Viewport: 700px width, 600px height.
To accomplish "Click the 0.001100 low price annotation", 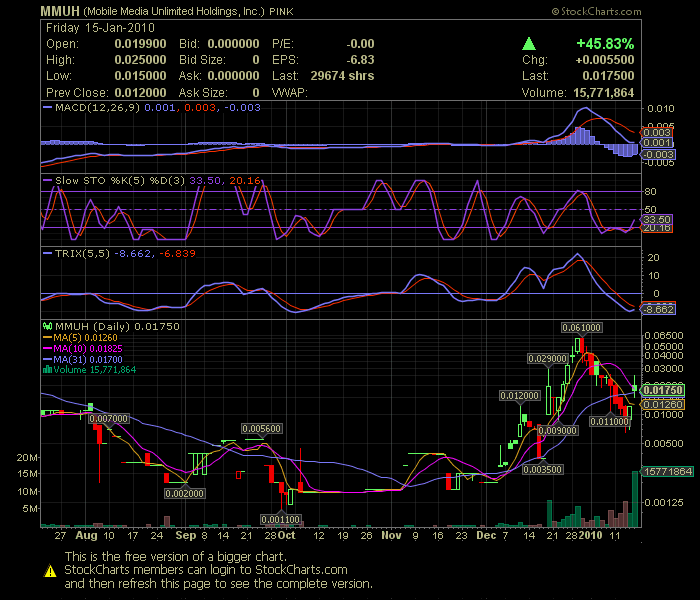I will pos(280,519).
